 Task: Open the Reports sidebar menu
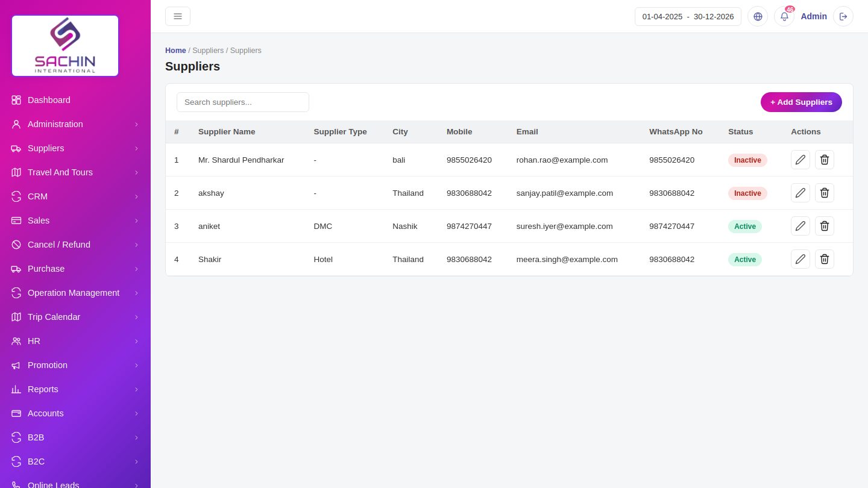(x=75, y=389)
